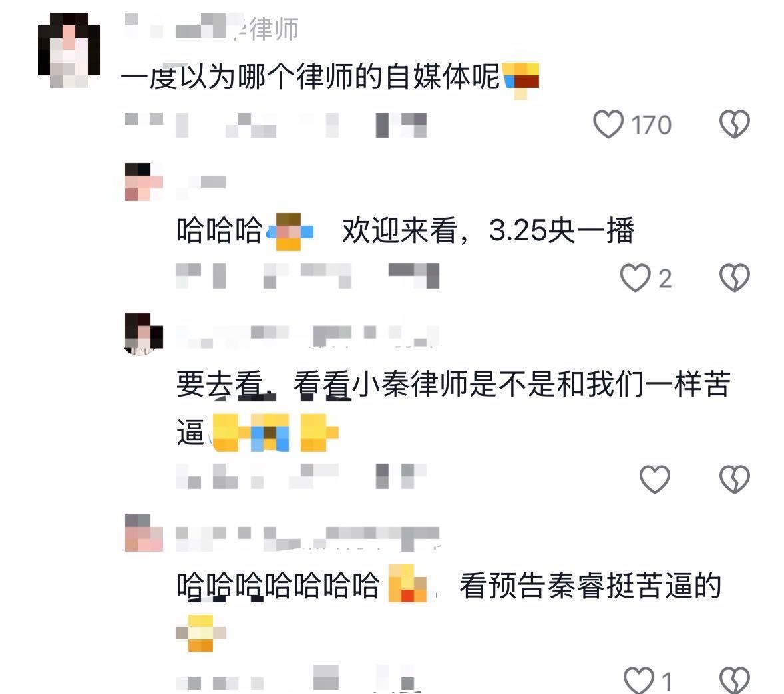Like the reply about 秦睿挺苦逼的

(638, 680)
